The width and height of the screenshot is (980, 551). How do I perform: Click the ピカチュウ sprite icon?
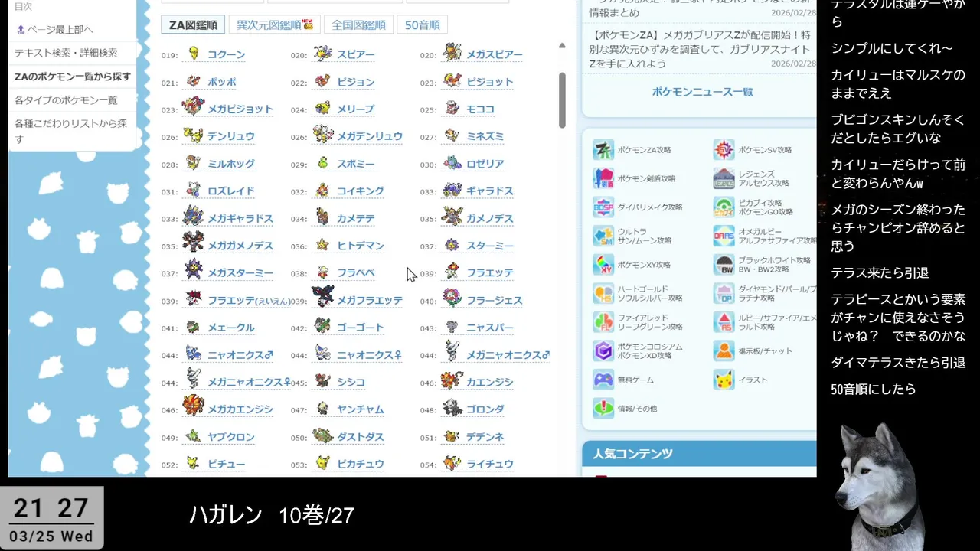click(x=323, y=464)
